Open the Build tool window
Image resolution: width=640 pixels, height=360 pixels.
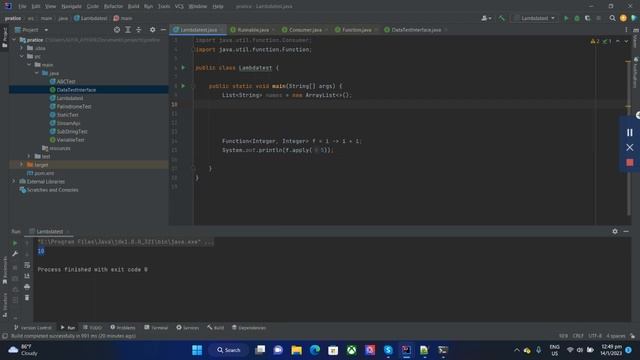216,328
